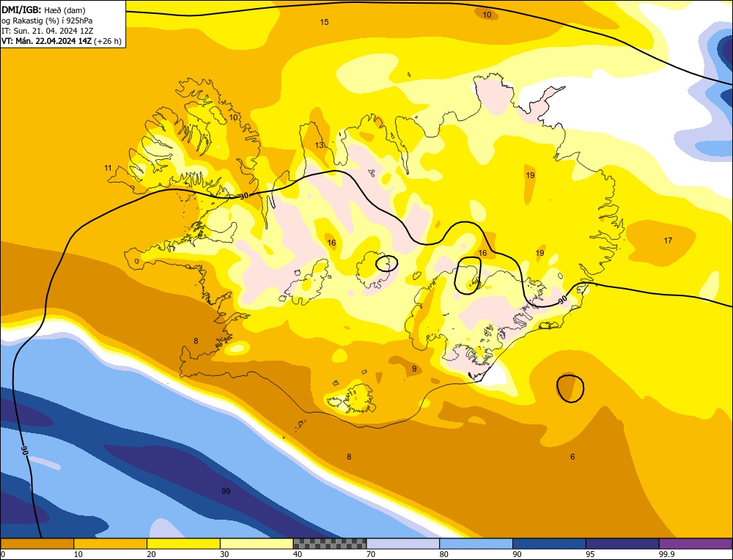Viewport: 733px width, 560px height.
Task: Click the legend scale tick '40'
Action: [x=298, y=555]
